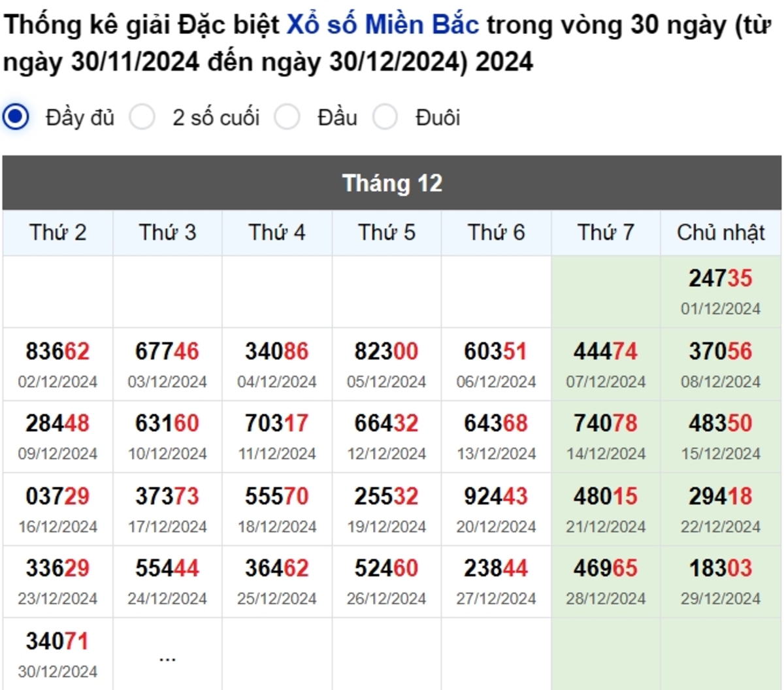
Task: Select result 83662 from 02/12/2024
Action: tap(57, 351)
